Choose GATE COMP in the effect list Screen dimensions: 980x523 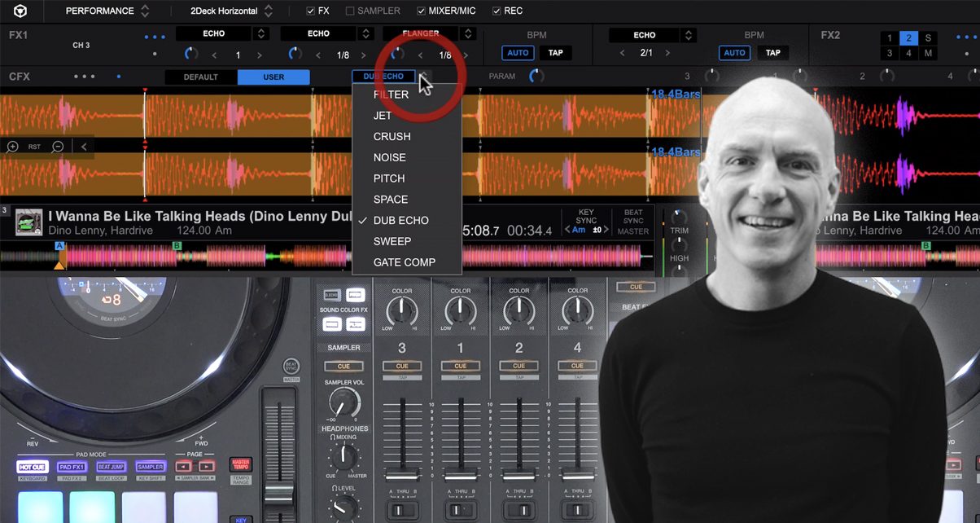click(x=404, y=262)
